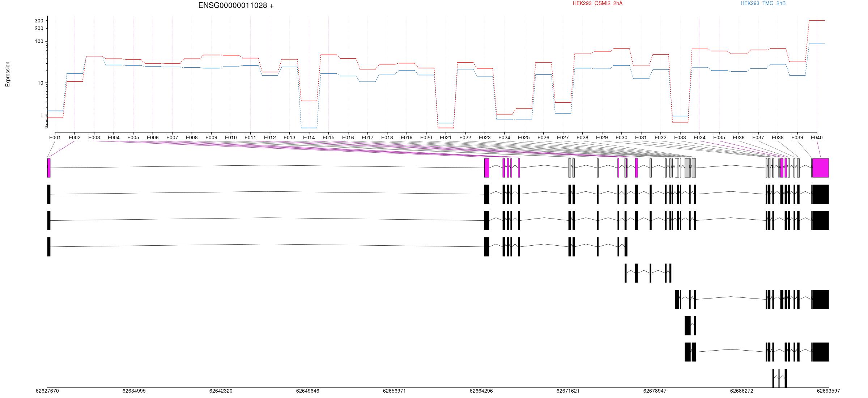Click the short three-exon bottom transcript

click(780, 378)
